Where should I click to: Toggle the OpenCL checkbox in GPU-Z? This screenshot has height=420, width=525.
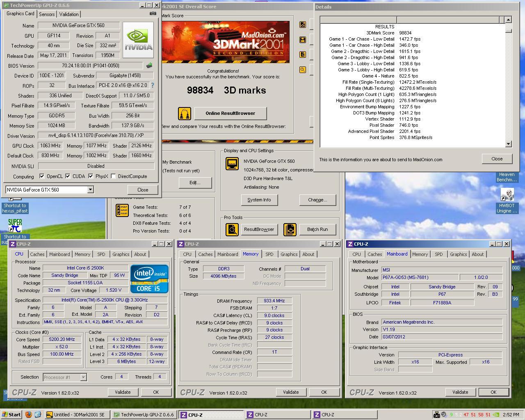(x=42, y=176)
